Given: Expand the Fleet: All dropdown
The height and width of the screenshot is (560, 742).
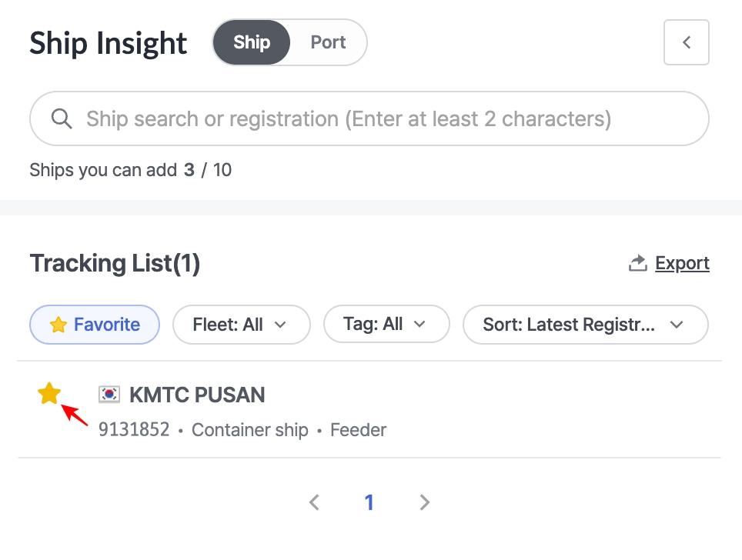Looking at the screenshot, I should pos(241,325).
